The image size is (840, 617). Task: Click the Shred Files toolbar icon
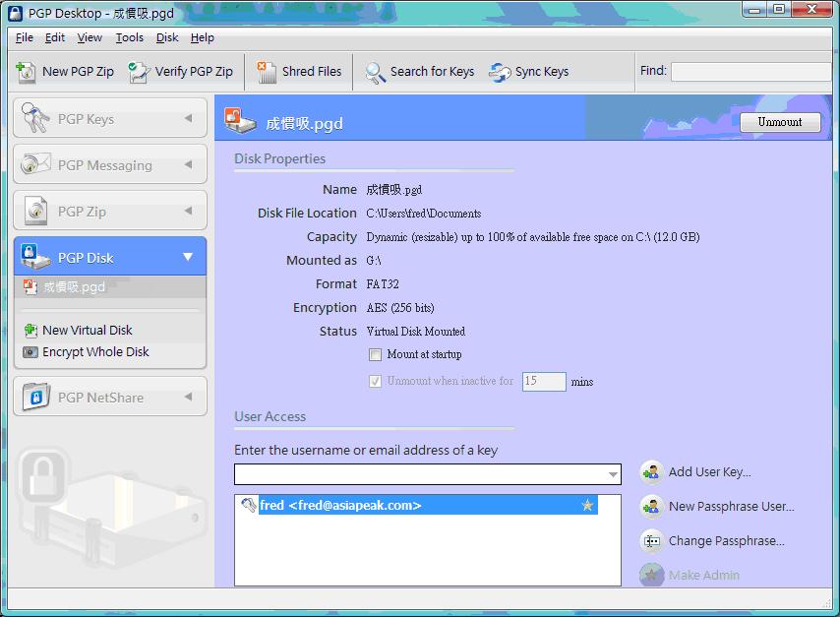267,72
